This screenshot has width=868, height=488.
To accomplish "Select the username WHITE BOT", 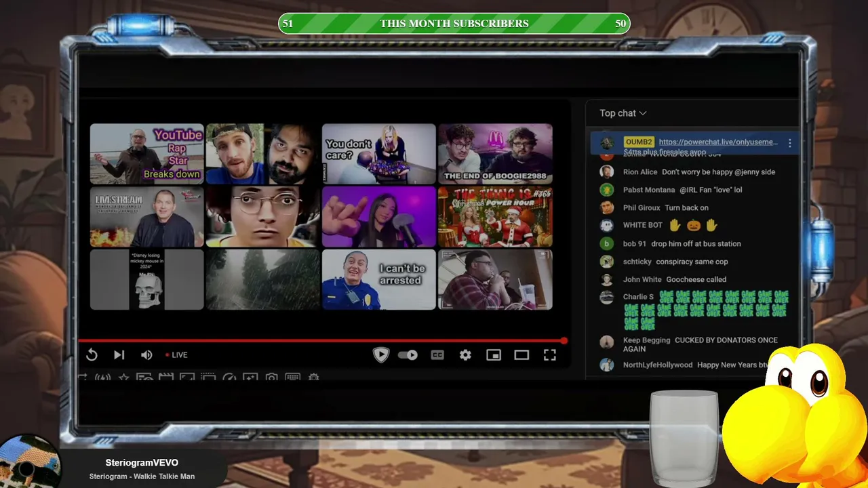I will (x=643, y=225).
